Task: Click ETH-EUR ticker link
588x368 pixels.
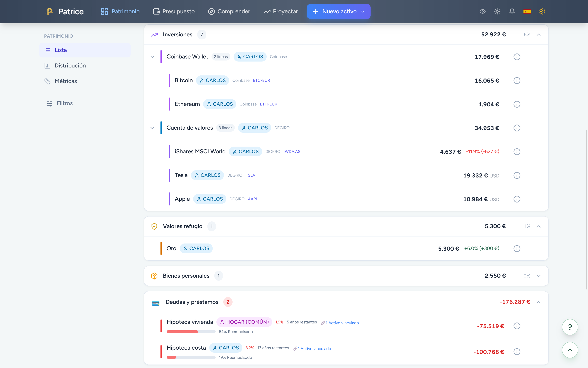Action: pos(268,104)
